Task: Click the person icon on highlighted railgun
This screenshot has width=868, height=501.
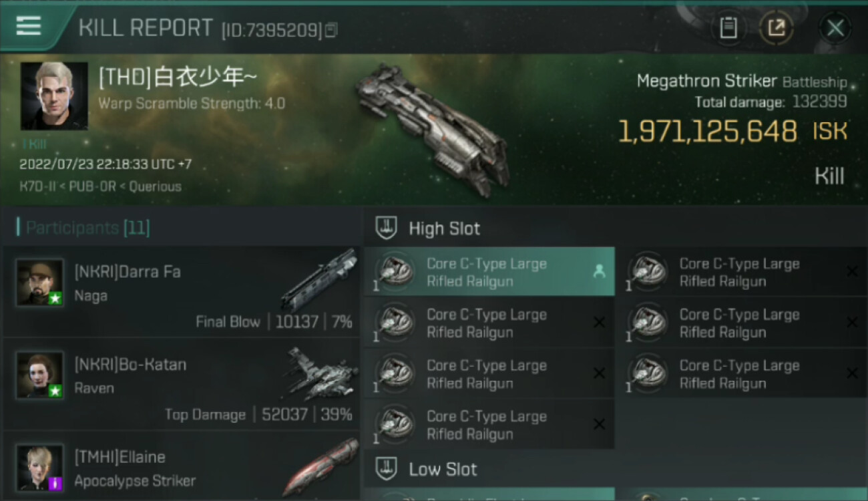Action: click(x=599, y=271)
